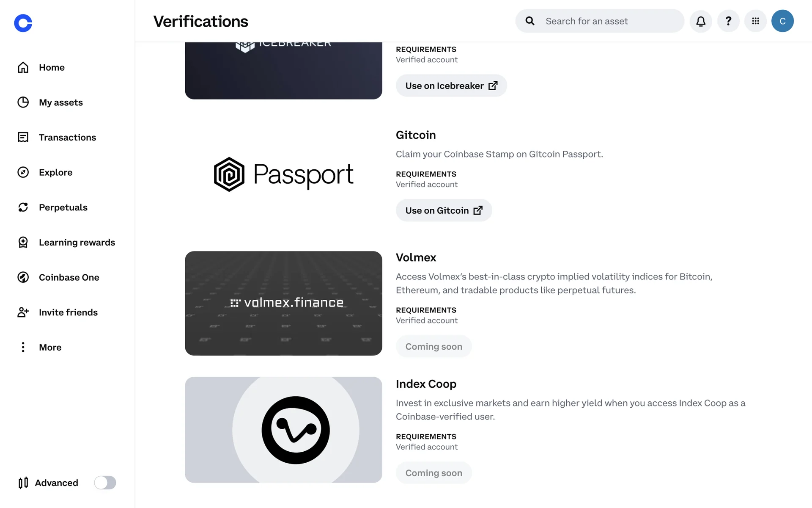Click the help question mark icon
This screenshot has width=812, height=508.
click(728, 21)
